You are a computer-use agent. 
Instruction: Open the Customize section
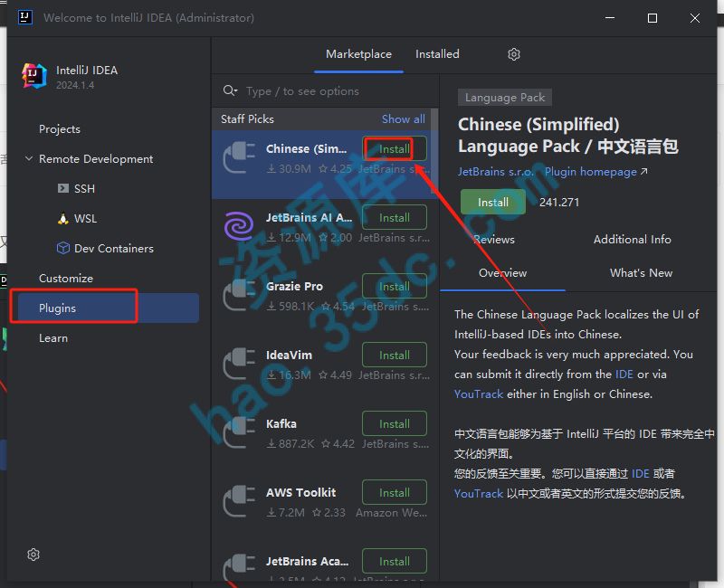click(66, 279)
